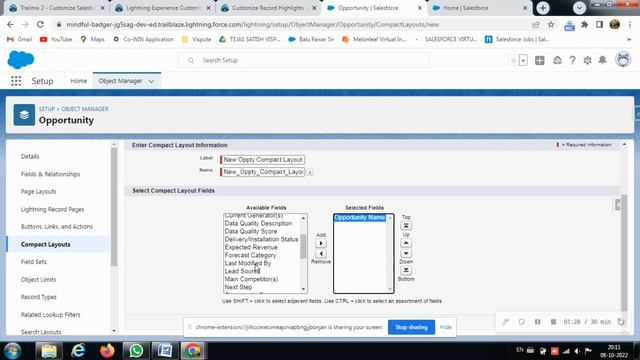
Task: Open File Explorer from the taskbar
Action: tap(49, 351)
